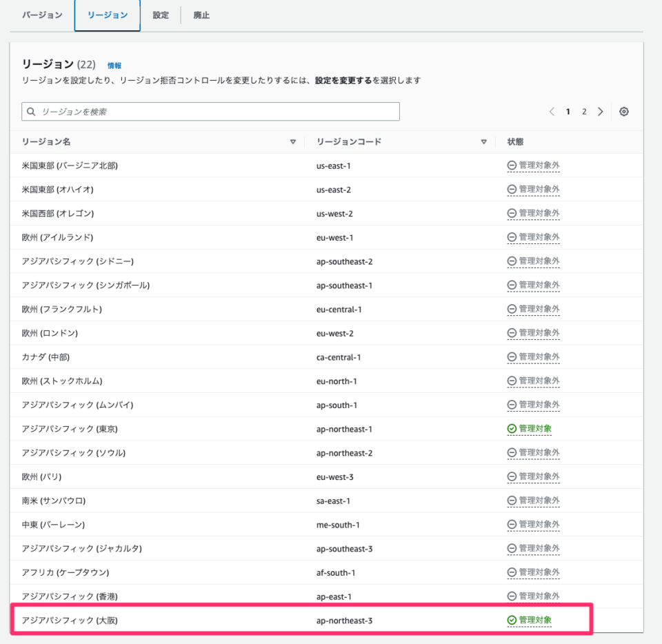
Task: Click the not-governed icon for eu-west-3
Action: [x=512, y=476]
